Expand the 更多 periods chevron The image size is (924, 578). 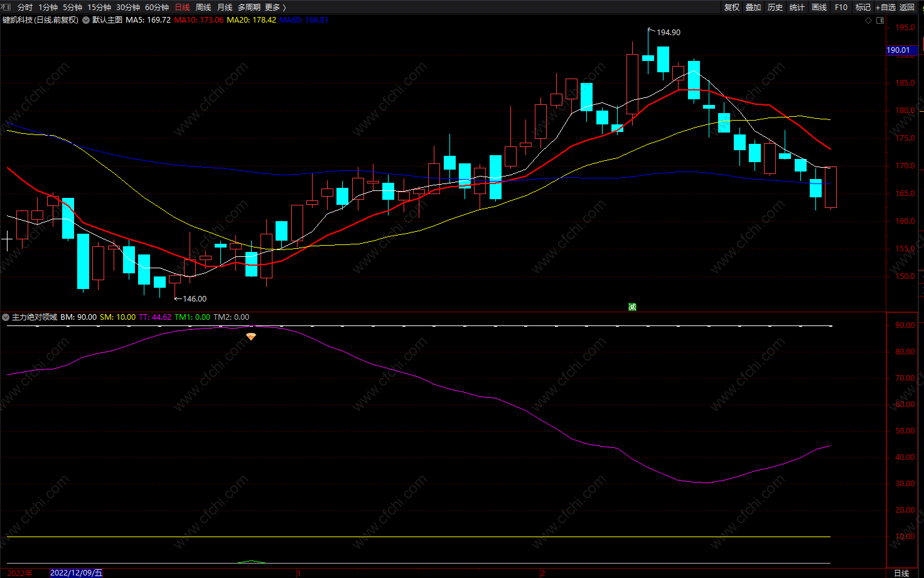pyautogui.click(x=284, y=8)
